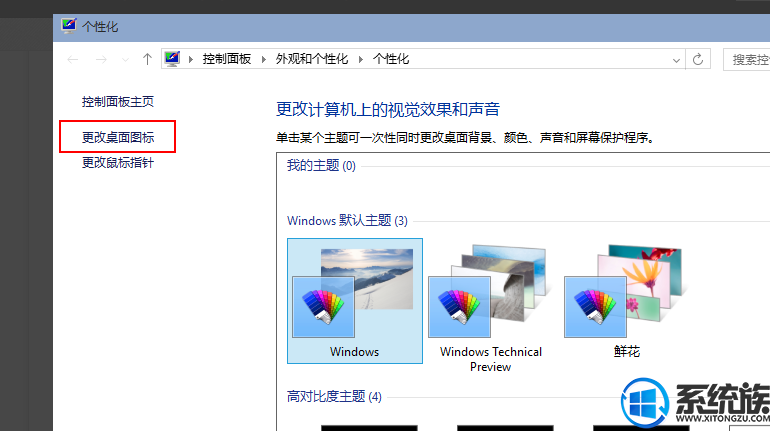Click the 高对比度主题 (4) section header

tap(334, 397)
